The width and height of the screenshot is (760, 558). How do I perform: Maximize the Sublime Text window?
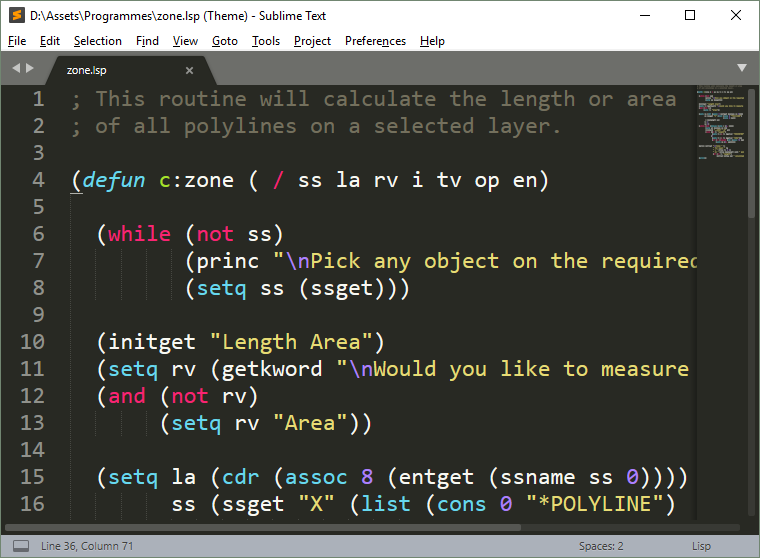(x=689, y=15)
